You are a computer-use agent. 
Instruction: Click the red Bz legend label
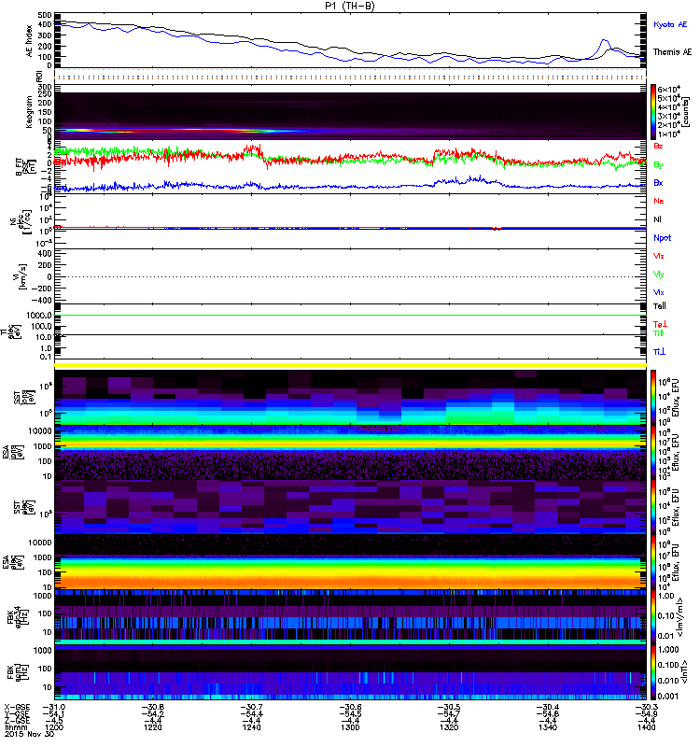pyautogui.click(x=659, y=147)
